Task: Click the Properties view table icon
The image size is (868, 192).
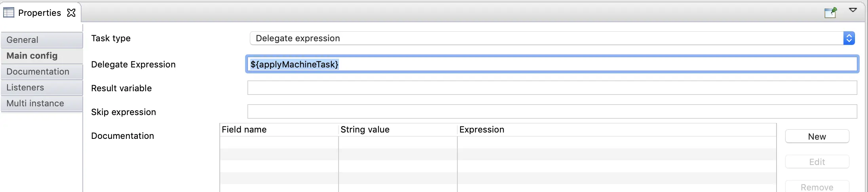Action: tap(9, 13)
